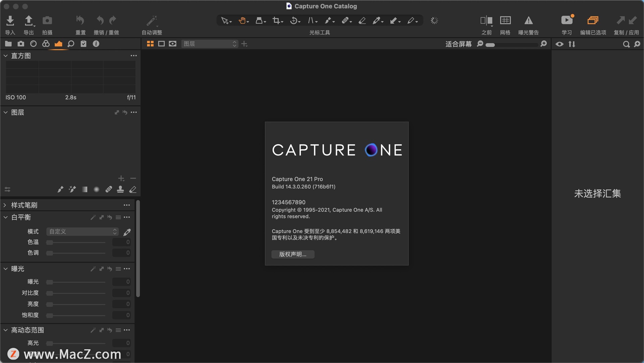Toggle Edit Selected Variants (编辑已选项)
Screen dimensions: 644x363
[x=593, y=20]
